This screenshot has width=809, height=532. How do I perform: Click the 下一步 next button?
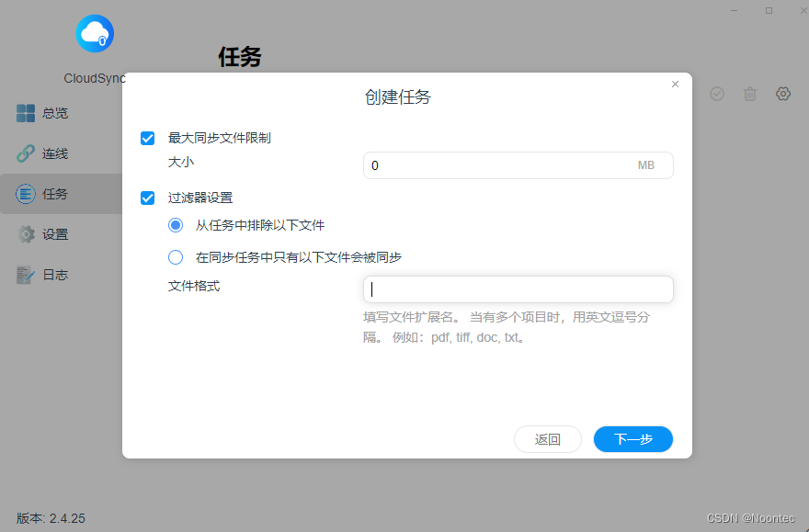[x=633, y=439]
